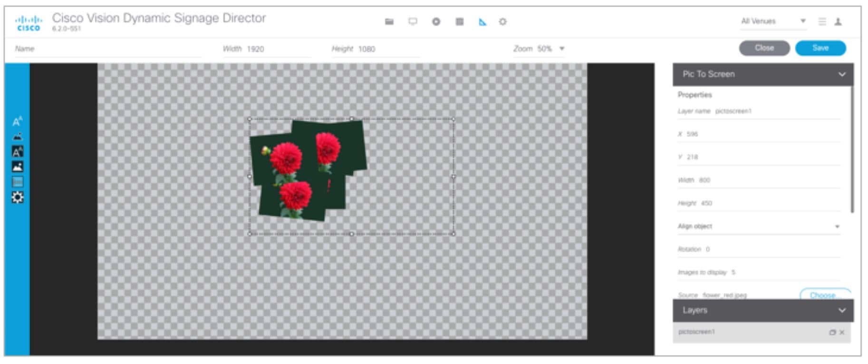
Task: Click the canvas Name field
Action: 108,49
